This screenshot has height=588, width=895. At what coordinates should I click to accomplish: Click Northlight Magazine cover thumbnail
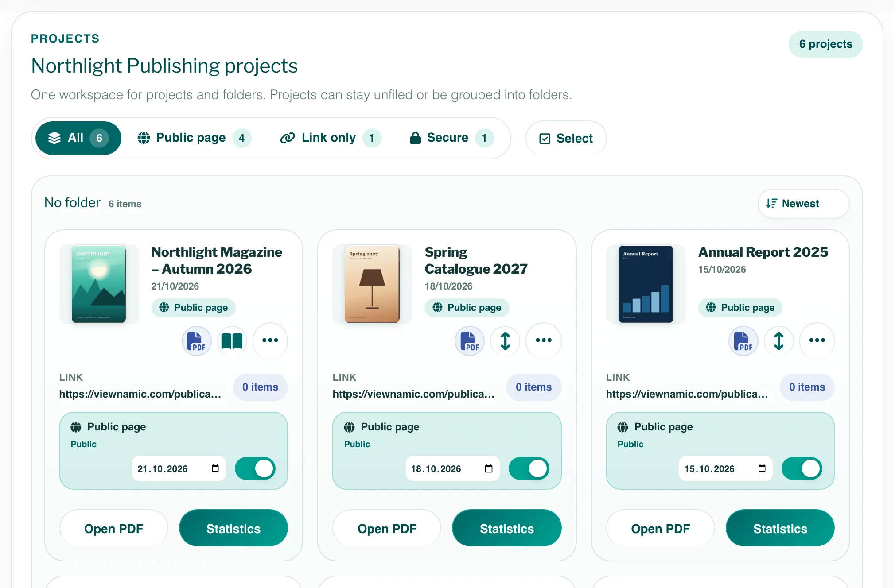(99, 284)
